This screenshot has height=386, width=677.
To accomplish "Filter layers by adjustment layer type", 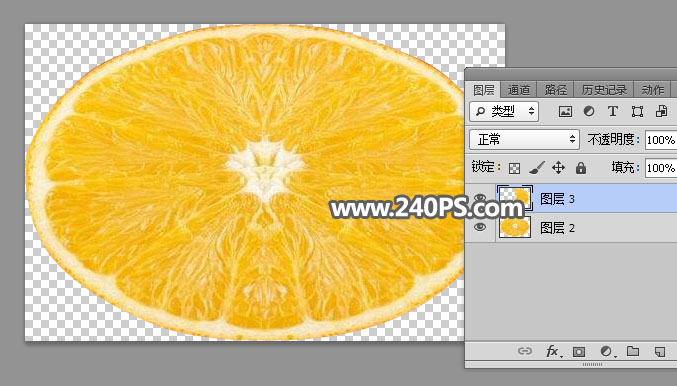I will tap(589, 111).
